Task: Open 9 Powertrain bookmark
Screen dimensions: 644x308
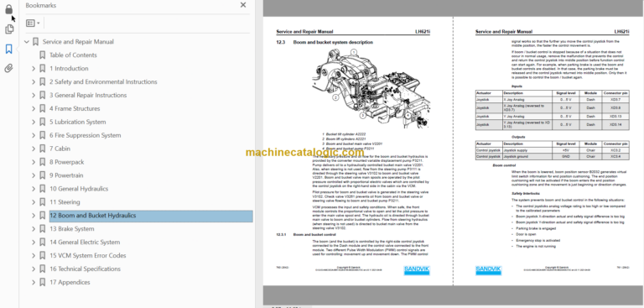Action: coord(66,175)
